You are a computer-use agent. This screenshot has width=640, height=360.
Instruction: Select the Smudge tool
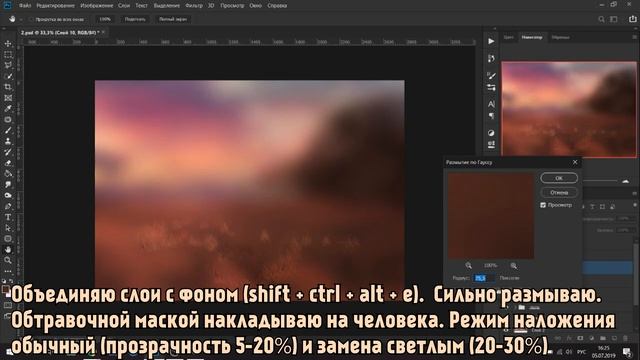(8, 184)
